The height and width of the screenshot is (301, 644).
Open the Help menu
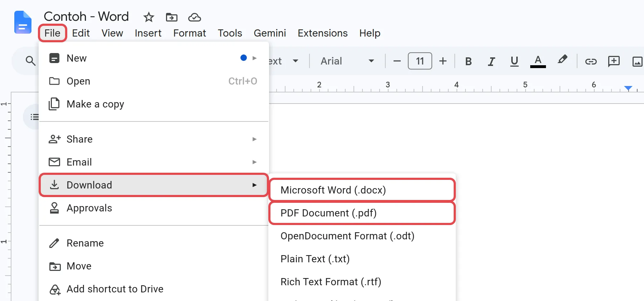pyautogui.click(x=370, y=33)
